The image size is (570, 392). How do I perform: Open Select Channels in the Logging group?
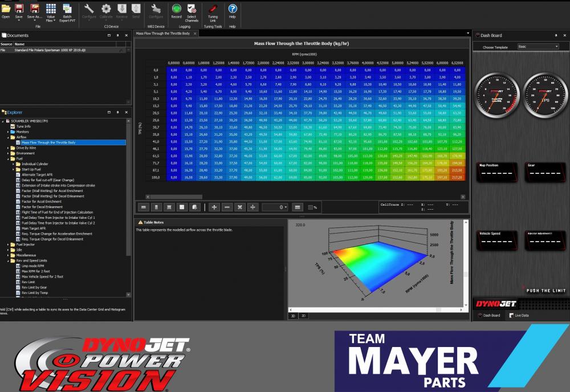pos(192,11)
